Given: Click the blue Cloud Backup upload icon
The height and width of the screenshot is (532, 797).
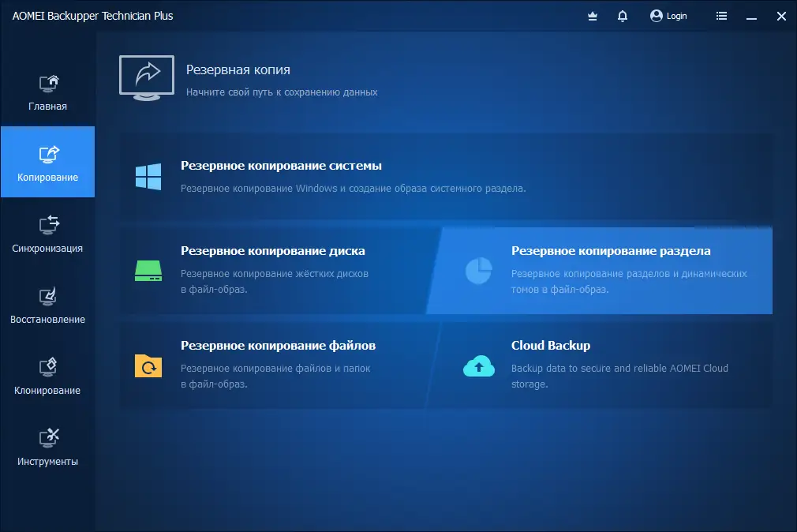Looking at the screenshot, I should [478, 364].
